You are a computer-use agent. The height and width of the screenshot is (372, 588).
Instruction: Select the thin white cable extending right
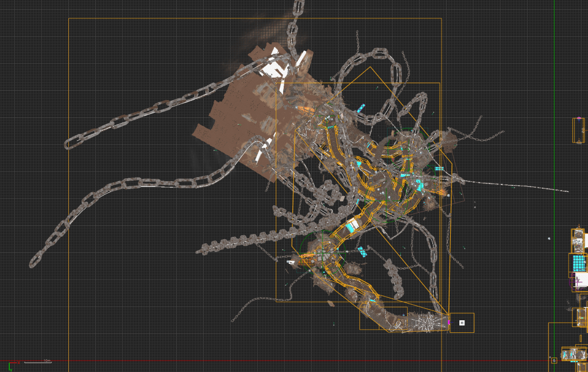[x=517, y=186]
